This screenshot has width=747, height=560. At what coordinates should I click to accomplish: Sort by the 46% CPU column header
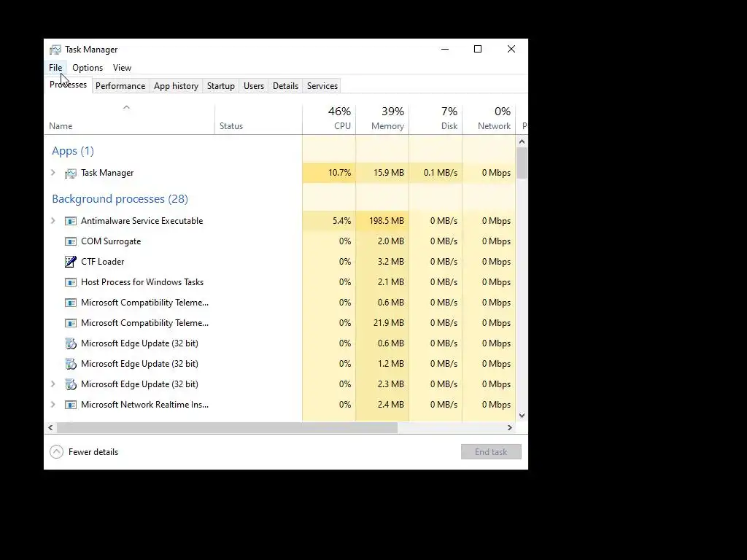click(x=329, y=119)
